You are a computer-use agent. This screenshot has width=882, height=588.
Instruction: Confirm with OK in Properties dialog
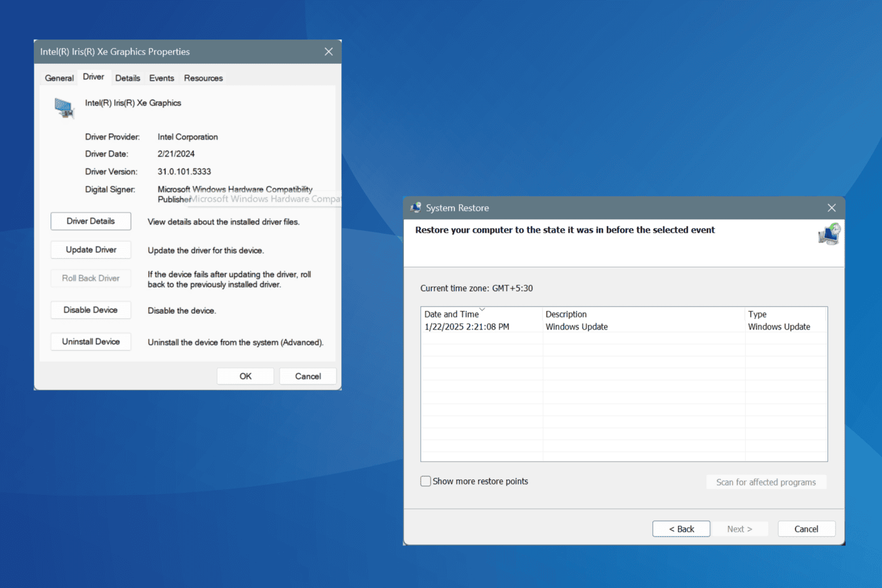[245, 376]
